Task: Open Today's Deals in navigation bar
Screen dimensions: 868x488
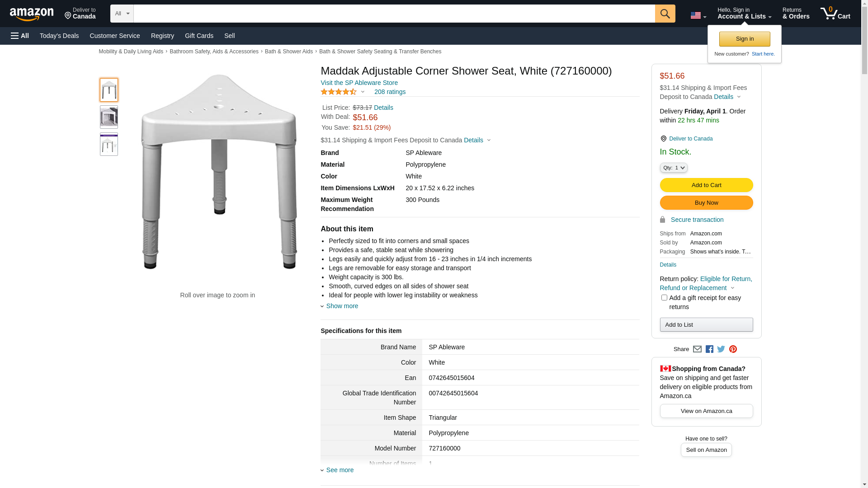Action: pyautogui.click(x=59, y=36)
